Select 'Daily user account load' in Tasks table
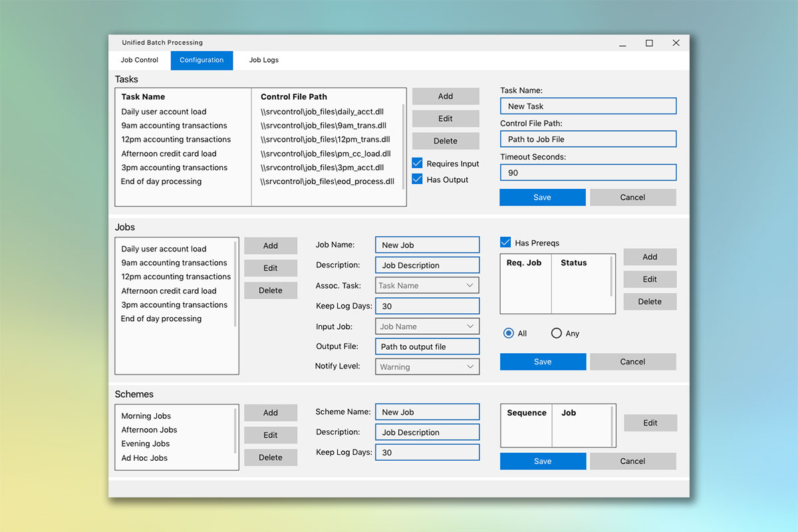Image resolution: width=798 pixels, height=532 pixels. pos(164,112)
